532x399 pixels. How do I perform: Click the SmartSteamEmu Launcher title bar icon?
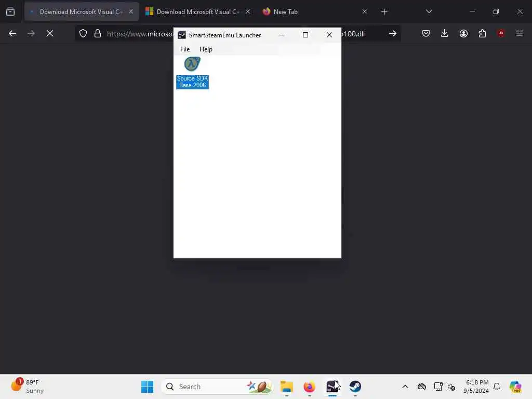(182, 35)
